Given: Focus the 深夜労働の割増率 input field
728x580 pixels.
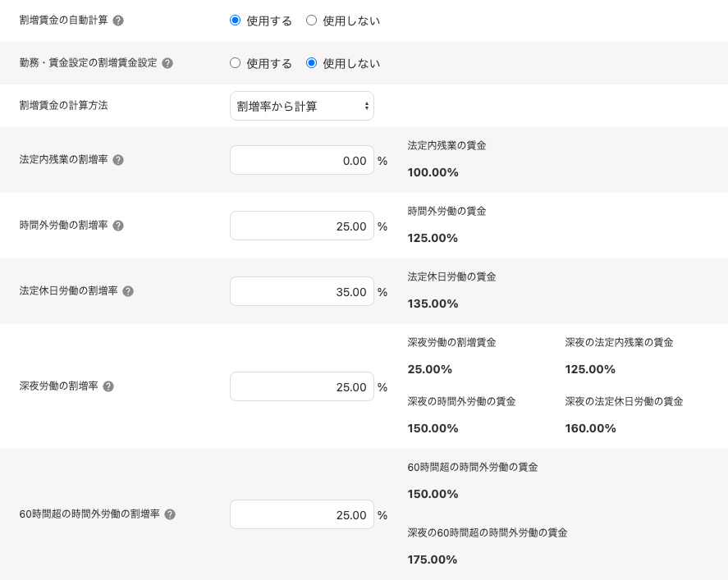Looking at the screenshot, I should (302, 386).
